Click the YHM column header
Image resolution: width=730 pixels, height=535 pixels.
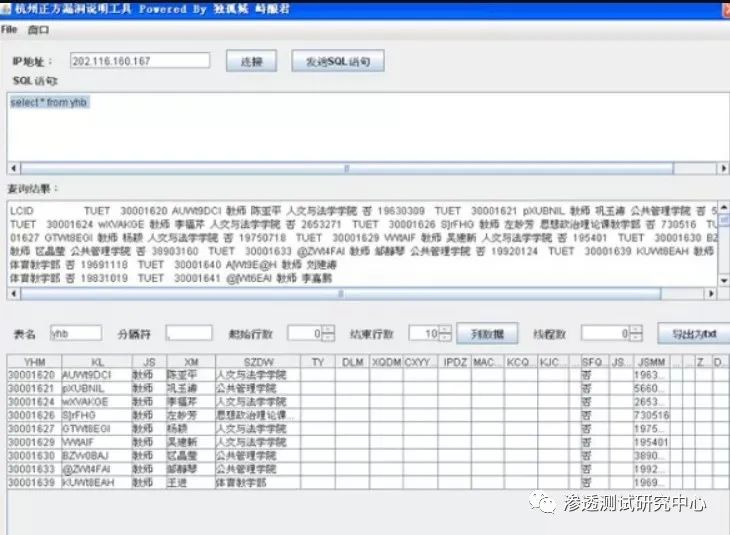[34, 362]
